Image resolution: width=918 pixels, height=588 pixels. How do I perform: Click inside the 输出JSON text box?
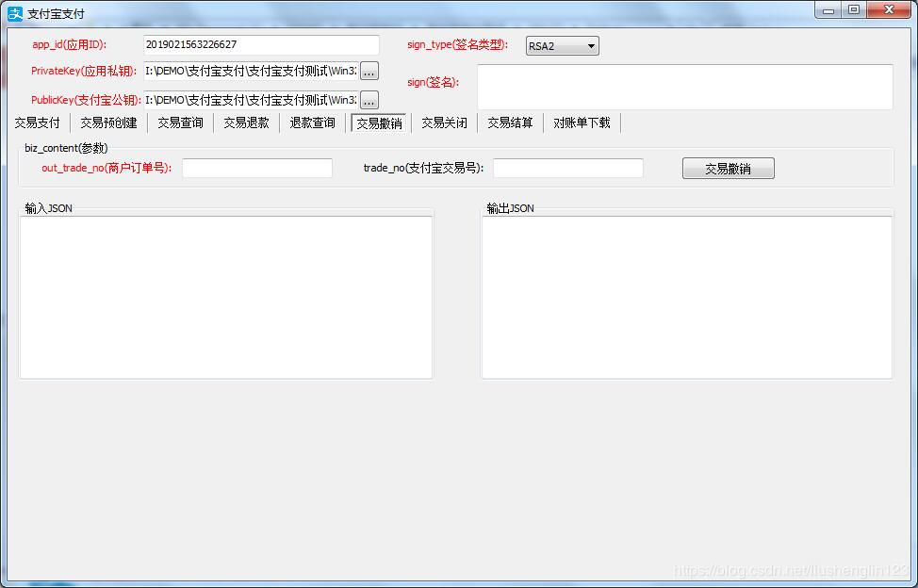point(687,297)
